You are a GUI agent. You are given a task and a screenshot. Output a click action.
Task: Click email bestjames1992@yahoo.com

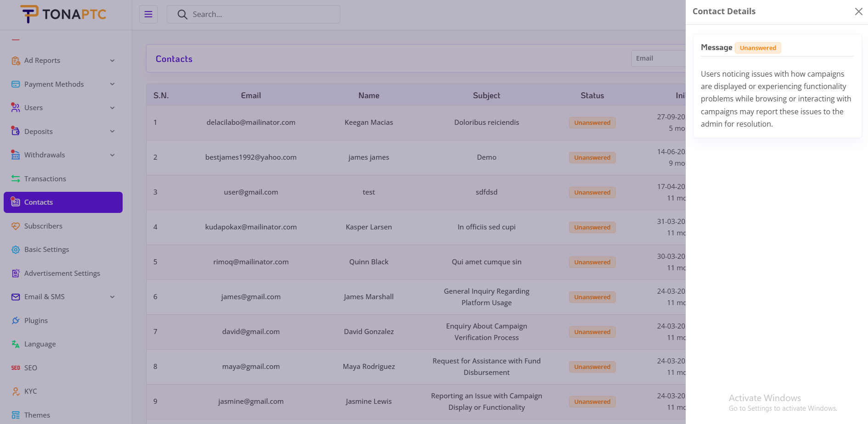click(x=251, y=157)
